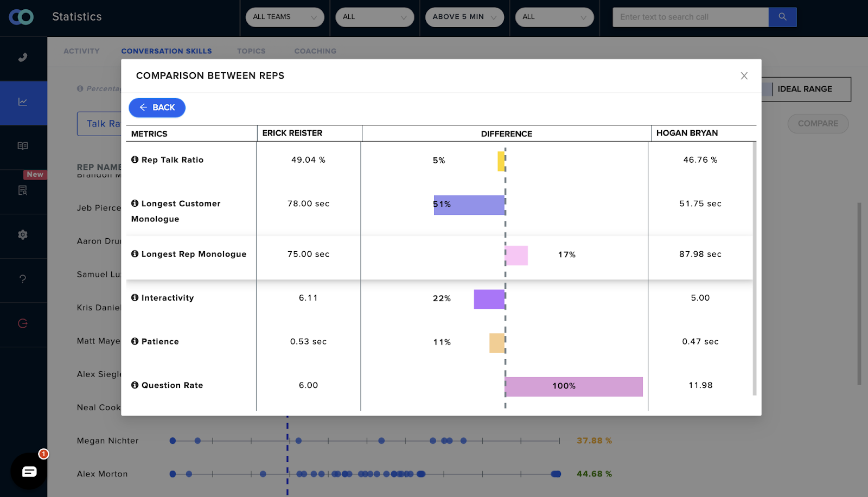Click the search call text field

[x=690, y=17]
